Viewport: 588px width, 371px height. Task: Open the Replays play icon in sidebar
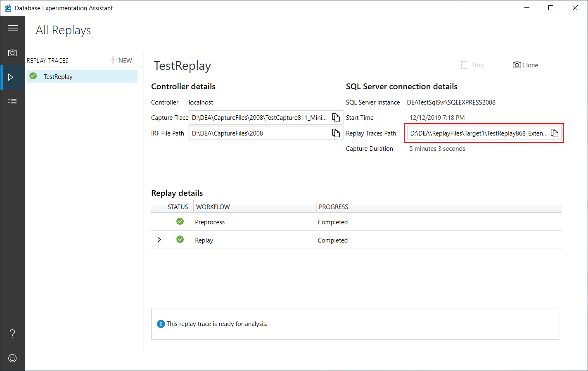pos(11,77)
